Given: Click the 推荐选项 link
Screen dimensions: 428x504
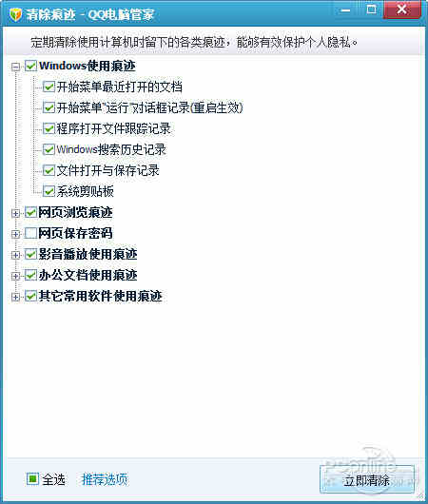Looking at the screenshot, I should point(105,479).
